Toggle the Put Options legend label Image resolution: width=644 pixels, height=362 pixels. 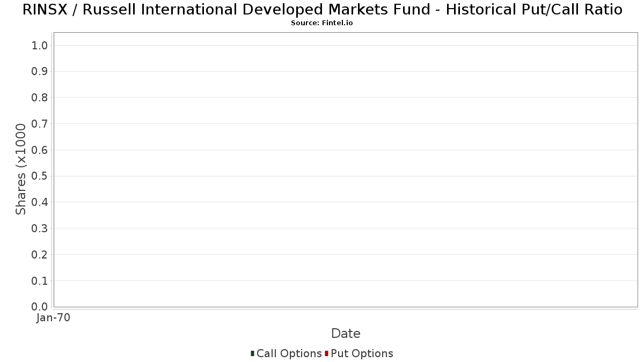[x=362, y=353]
